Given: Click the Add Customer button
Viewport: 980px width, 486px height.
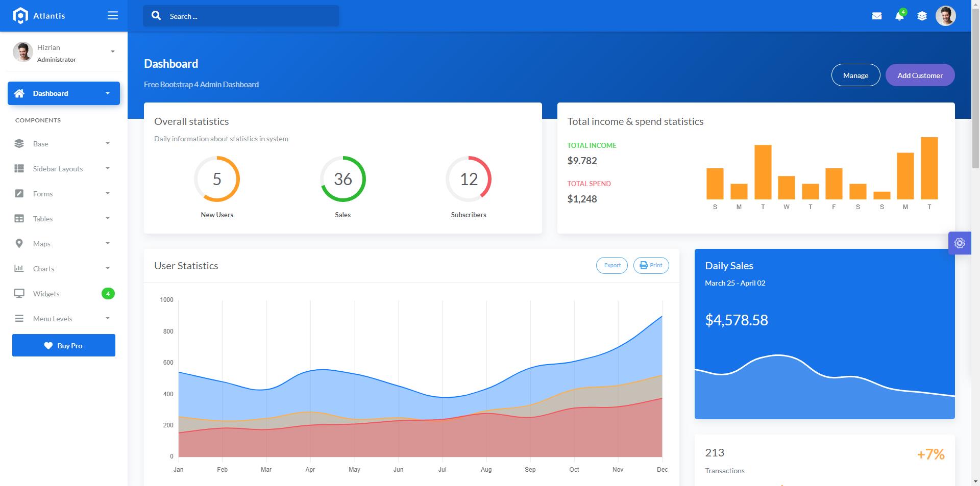Looking at the screenshot, I should point(920,75).
